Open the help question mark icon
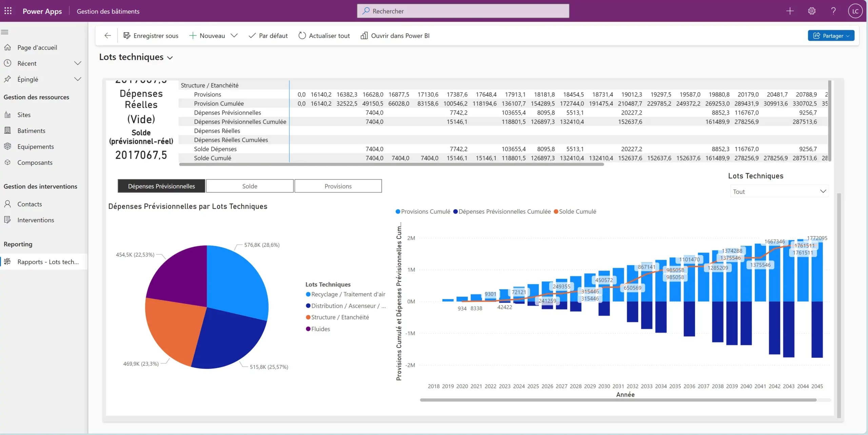Screen dimensions: 868x435 coord(833,11)
